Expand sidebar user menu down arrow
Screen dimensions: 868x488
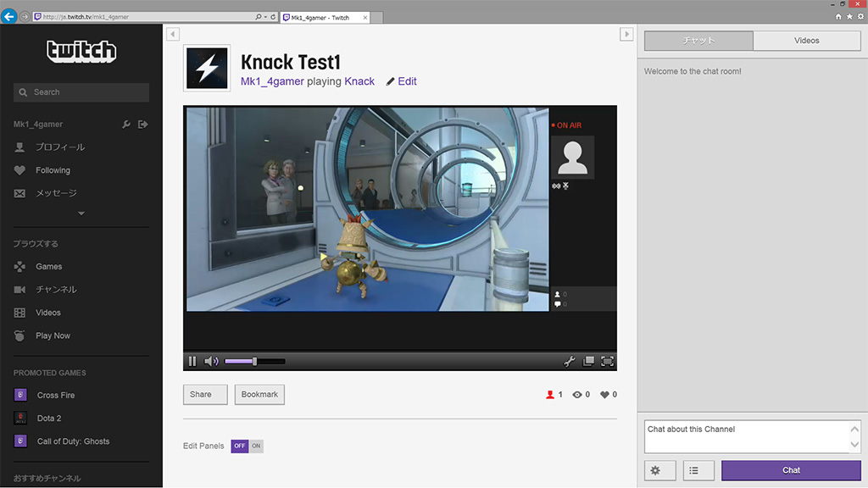[81, 213]
